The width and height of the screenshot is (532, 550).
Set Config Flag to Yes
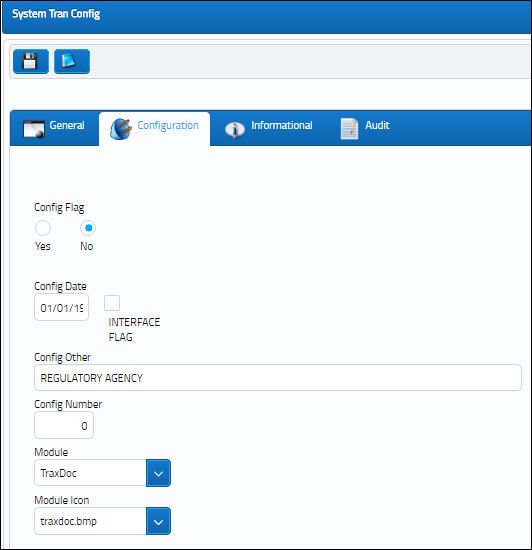click(x=43, y=228)
